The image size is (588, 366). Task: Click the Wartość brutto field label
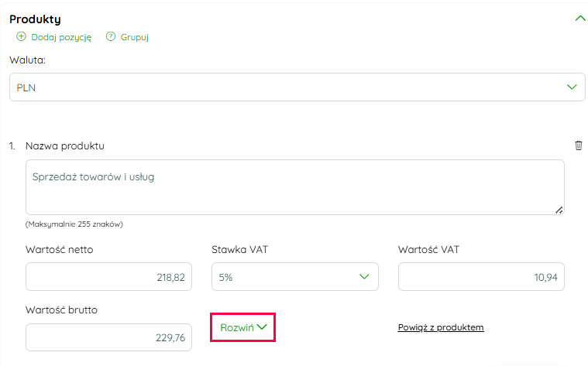click(61, 310)
